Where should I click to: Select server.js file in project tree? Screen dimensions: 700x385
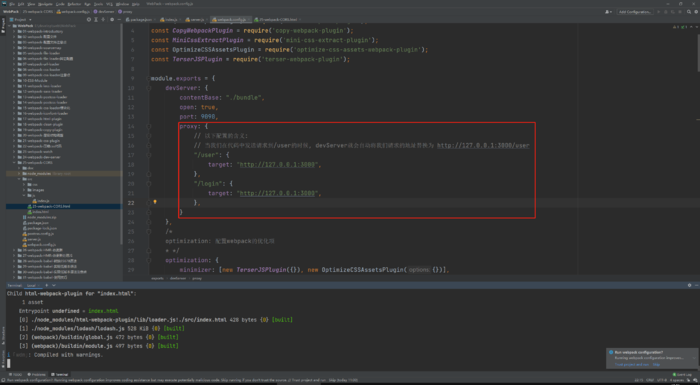(31, 239)
